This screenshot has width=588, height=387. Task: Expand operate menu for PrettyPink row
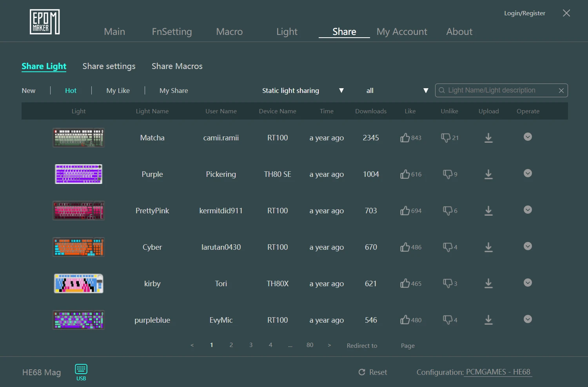528,210
